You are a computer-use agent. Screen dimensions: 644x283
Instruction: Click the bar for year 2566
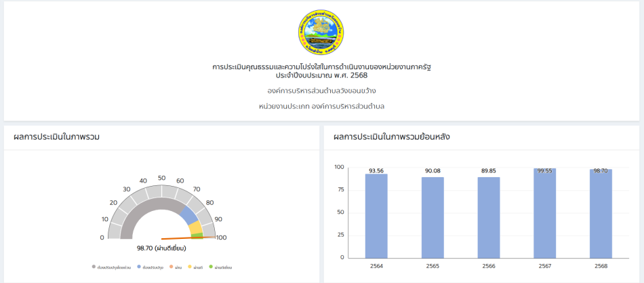(x=489, y=218)
